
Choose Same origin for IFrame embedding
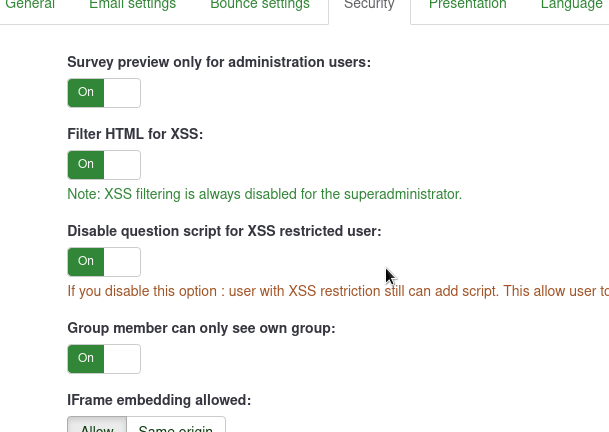pos(176,426)
